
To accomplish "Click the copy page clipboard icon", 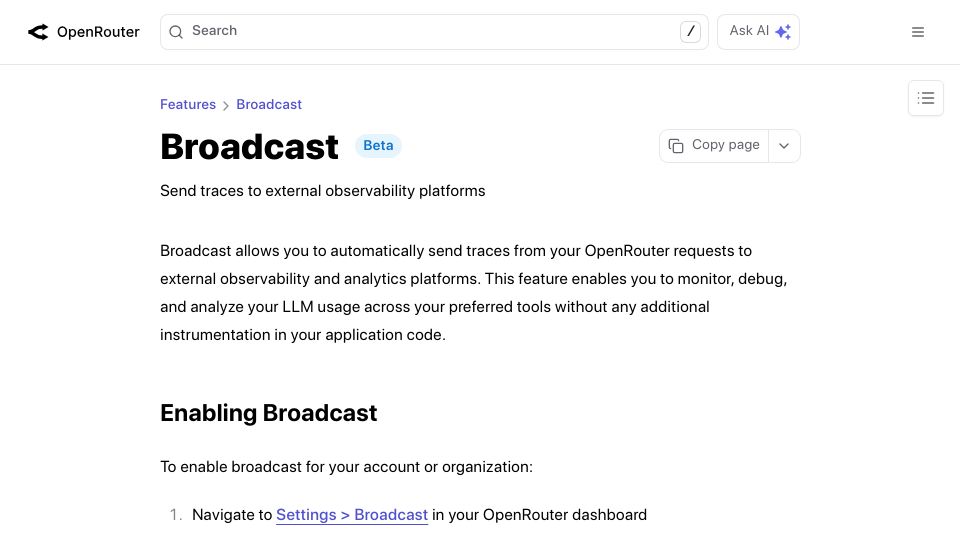I will 676,146.
